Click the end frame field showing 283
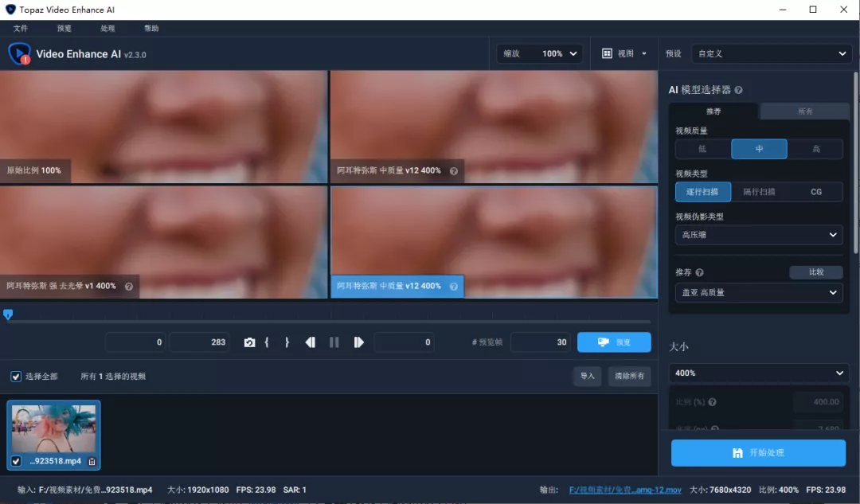Image resolution: width=860 pixels, height=504 pixels. point(199,342)
